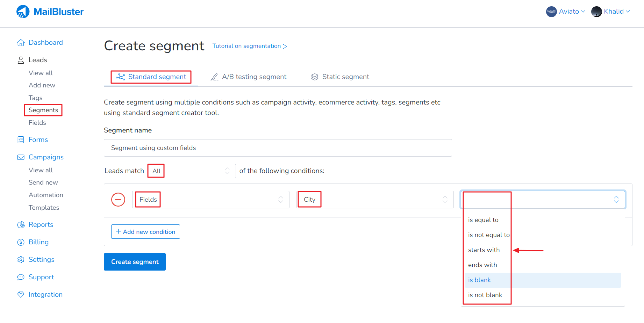Remove condition with red minus icon
644x323 pixels.
pyautogui.click(x=118, y=200)
